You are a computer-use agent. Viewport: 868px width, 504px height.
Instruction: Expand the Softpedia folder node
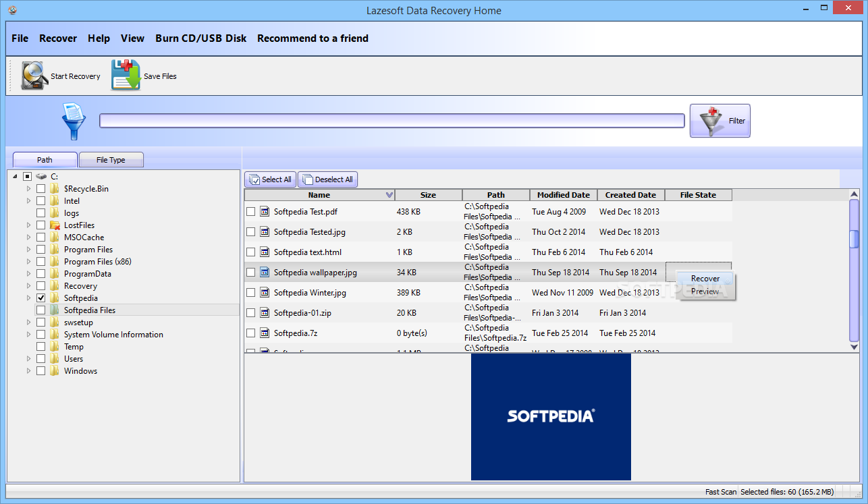point(28,298)
